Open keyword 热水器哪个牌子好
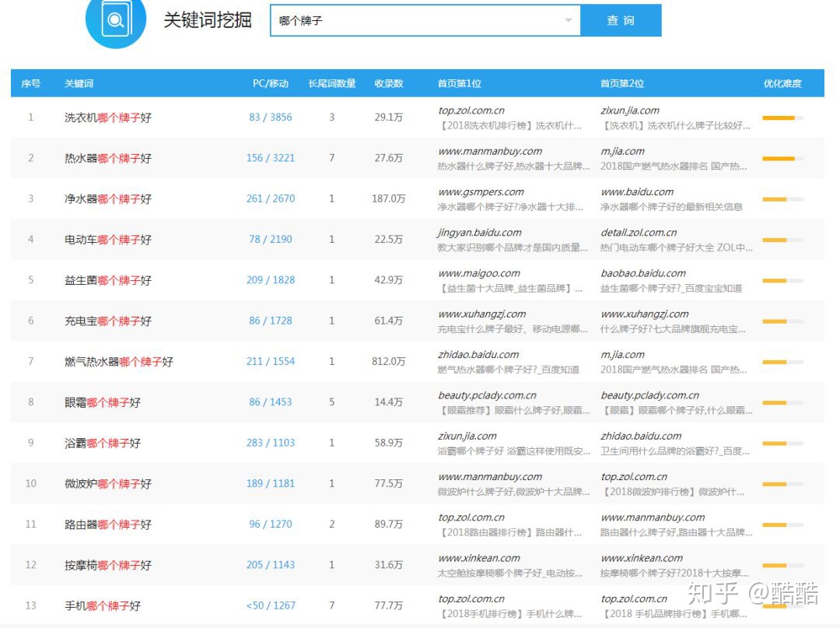The height and width of the screenshot is (628, 840). [x=107, y=158]
